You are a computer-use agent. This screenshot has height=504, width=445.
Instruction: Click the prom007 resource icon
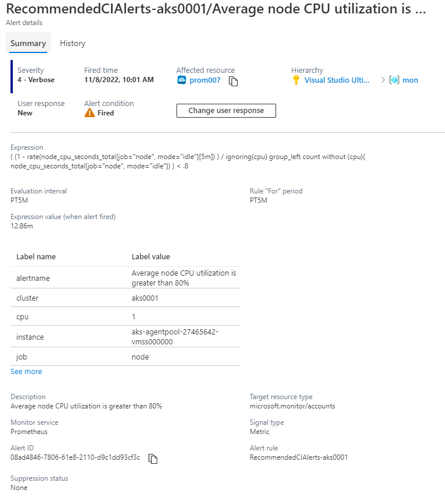pyautogui.click(x=181, y=80)
